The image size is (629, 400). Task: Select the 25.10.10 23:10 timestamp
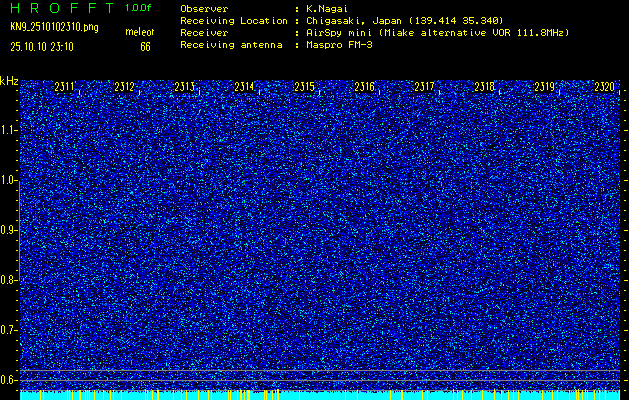pyautogui.click(x=48, y=46)
